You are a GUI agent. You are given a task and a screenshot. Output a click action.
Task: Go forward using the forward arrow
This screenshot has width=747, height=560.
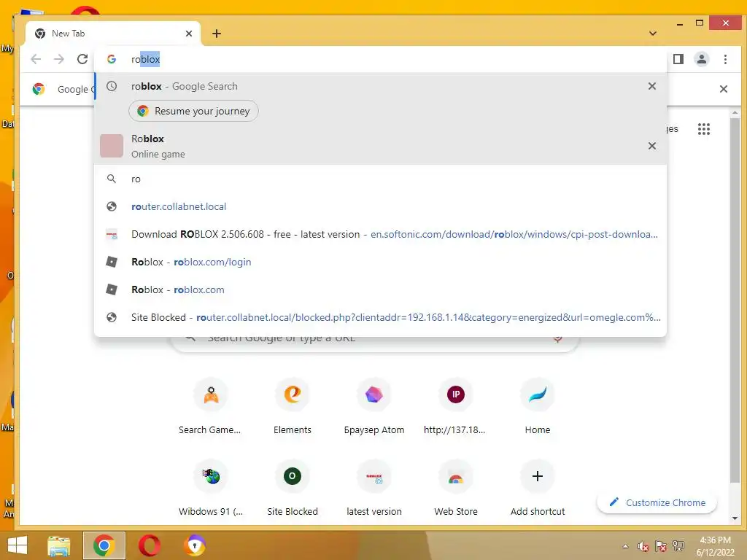(x=59, y=59)
